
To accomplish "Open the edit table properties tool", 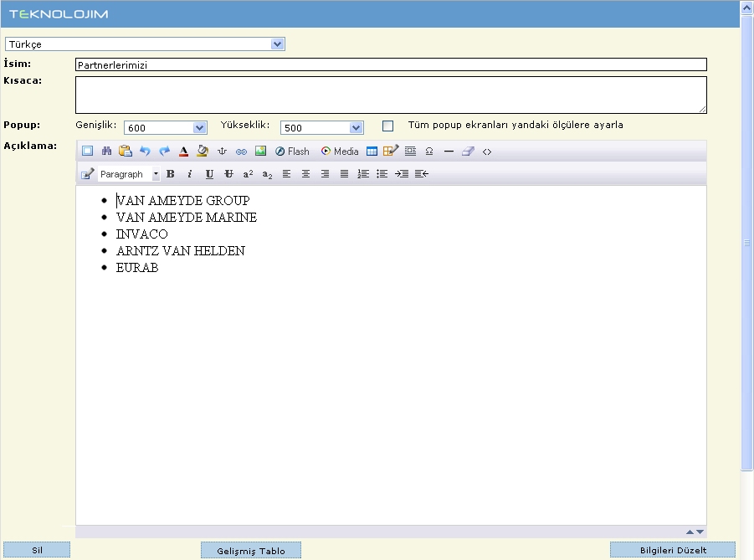I will coord(391,151).
